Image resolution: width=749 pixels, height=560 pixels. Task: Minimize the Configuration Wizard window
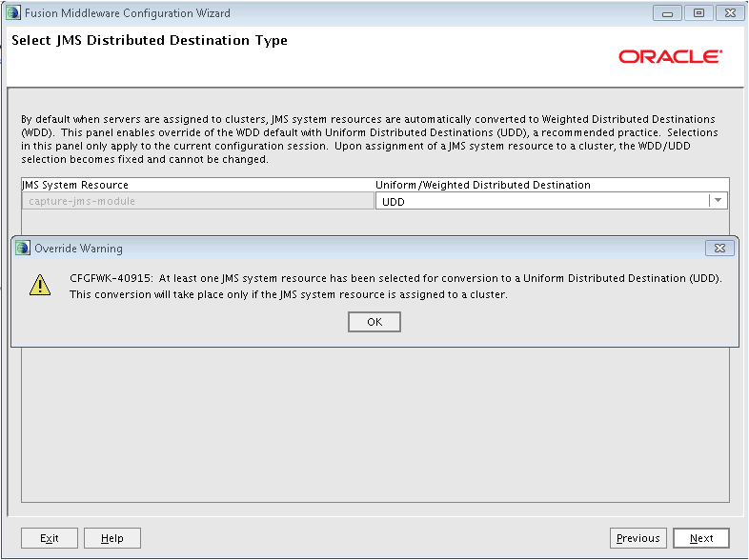click(667, 13)
